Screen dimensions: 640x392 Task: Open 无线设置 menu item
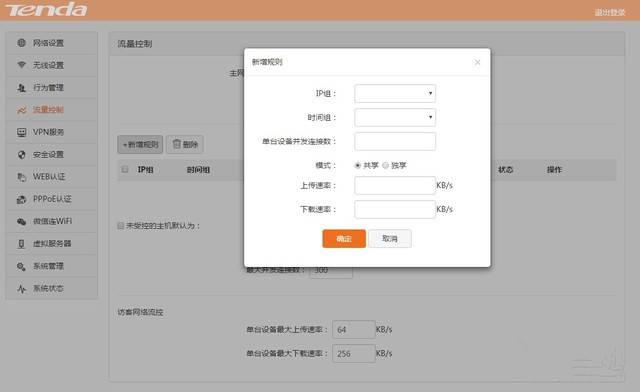tap(51, 65)
